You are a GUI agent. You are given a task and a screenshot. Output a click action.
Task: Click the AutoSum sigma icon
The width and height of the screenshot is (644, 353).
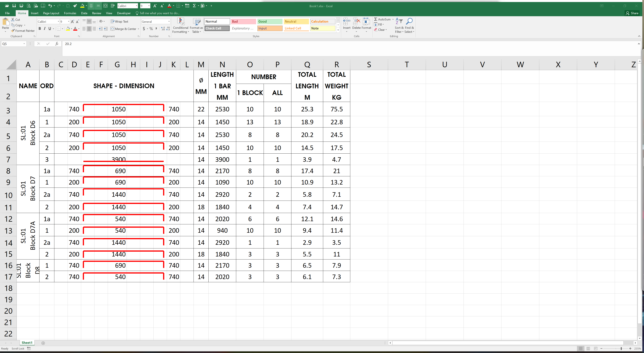(x=376, y=19)
